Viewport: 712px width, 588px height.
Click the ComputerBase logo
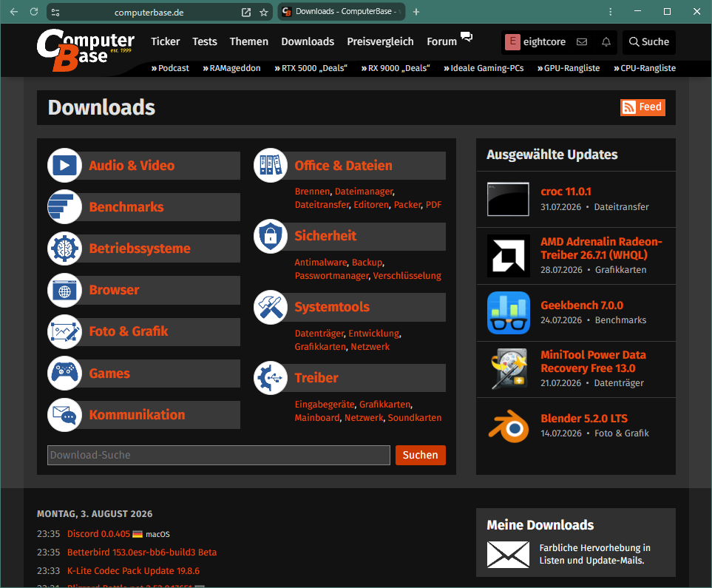(85, 50)
